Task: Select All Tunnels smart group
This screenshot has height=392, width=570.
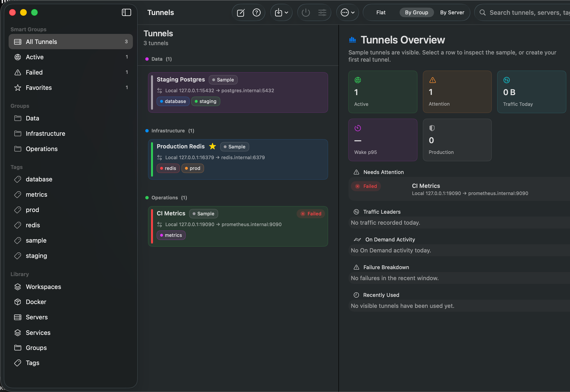Action: (x=71, y=42)
